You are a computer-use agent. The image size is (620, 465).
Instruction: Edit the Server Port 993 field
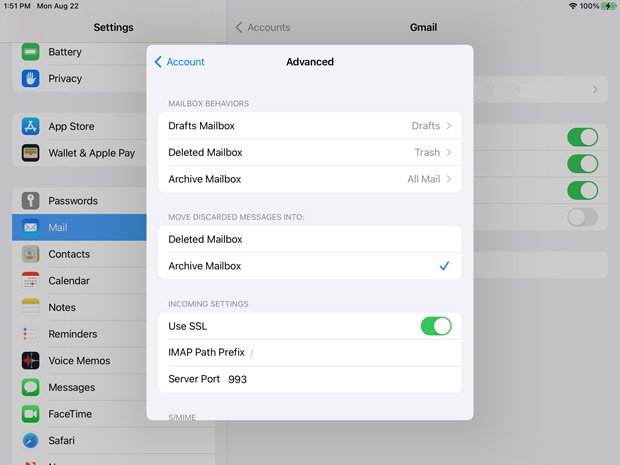coord(310,379)
